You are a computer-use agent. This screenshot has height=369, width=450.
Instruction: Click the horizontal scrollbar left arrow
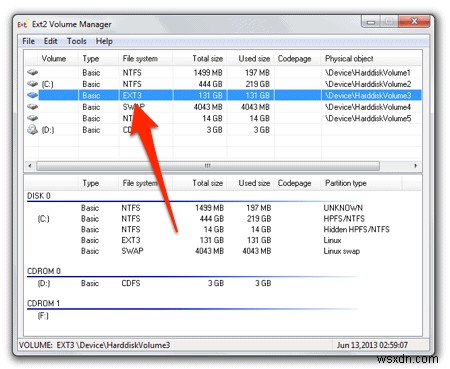pos(30,166)
